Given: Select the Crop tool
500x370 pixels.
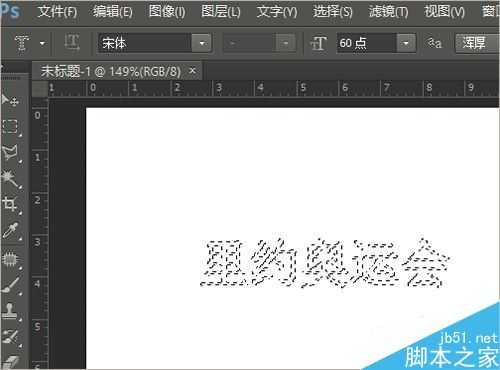Looking at the screenshot, I should point(10,204).
